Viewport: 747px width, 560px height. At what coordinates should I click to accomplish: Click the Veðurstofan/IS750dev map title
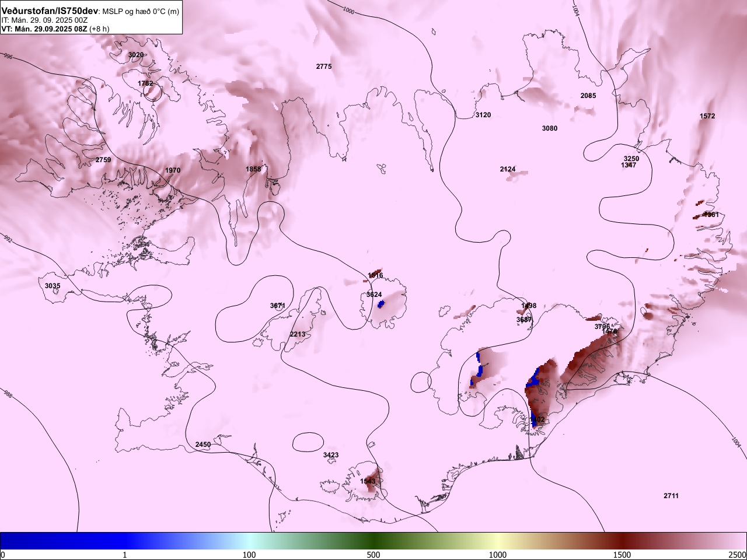click(50, 12)
